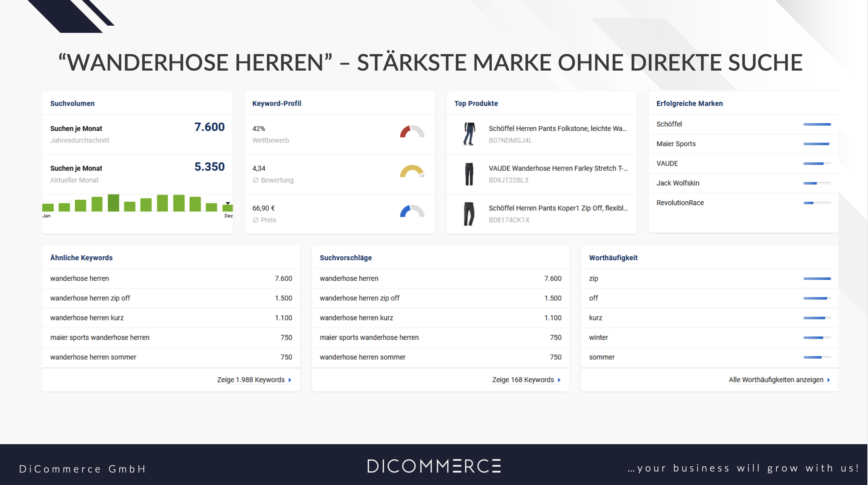The image size is (868, 485).
Task: Click the word 'zip' in Worthäufigkeit
Action: [x=593, y=278]
